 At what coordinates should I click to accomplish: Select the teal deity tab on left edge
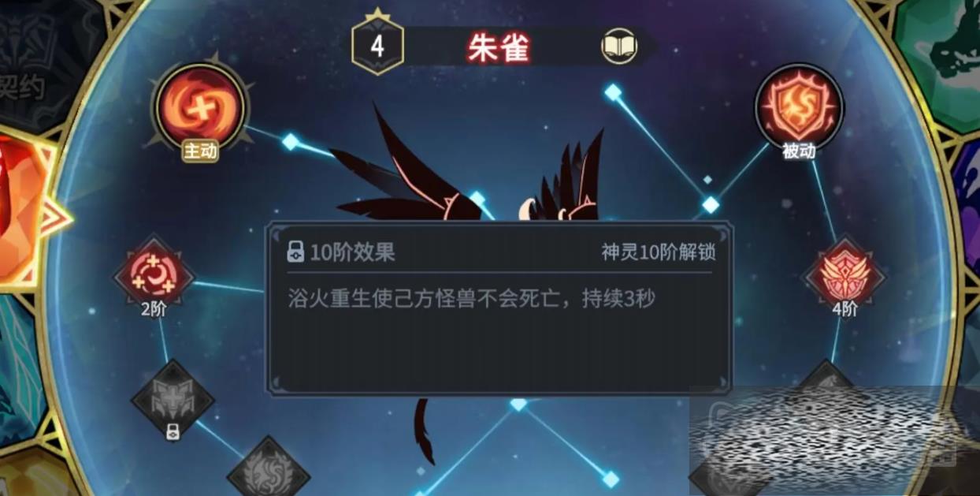(x=20, y=363)
